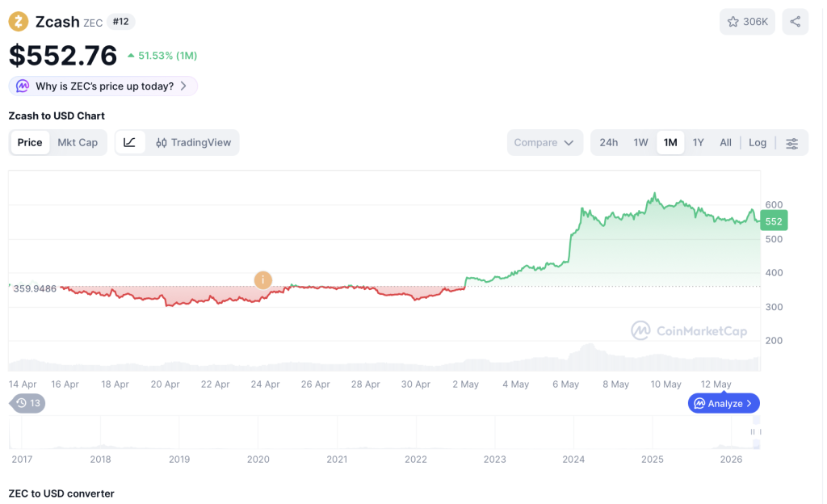
Task: Click the 'ZEC to USD converter' heading
Action: tap(61, 493)
